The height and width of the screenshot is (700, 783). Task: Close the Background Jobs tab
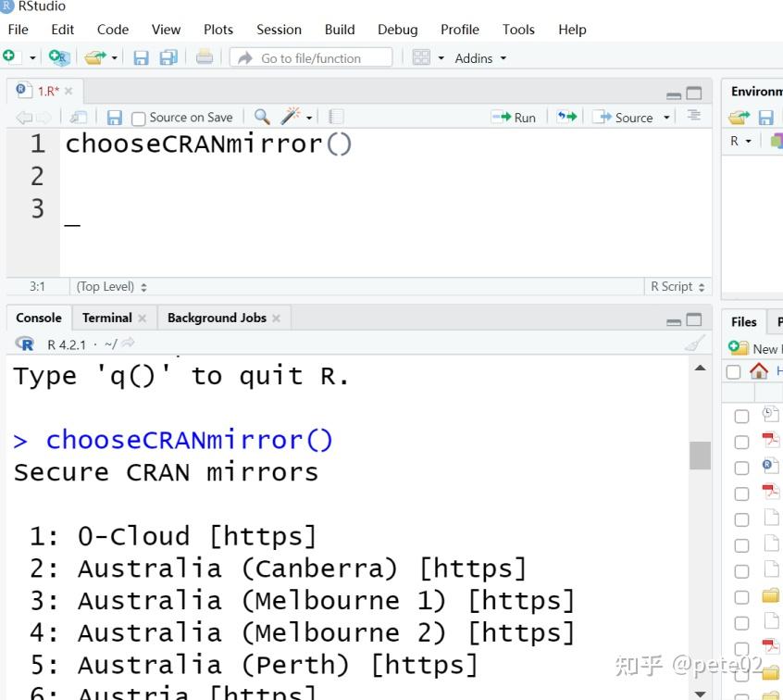point(276,318)
